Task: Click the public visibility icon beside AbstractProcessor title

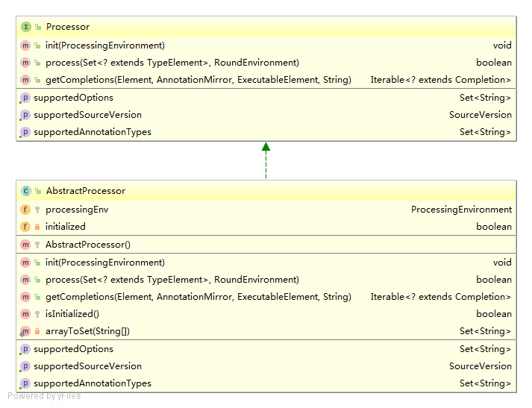Action: [38, 191]
